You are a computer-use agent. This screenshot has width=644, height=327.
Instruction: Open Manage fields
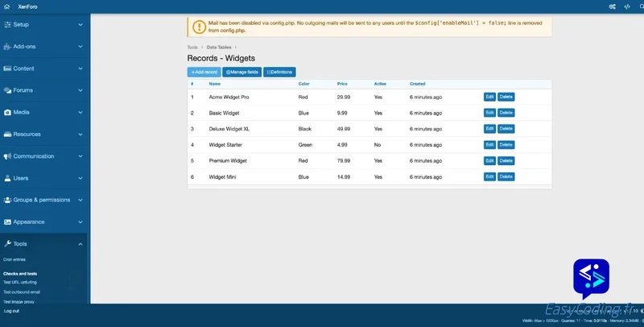[x=242, y=72]
